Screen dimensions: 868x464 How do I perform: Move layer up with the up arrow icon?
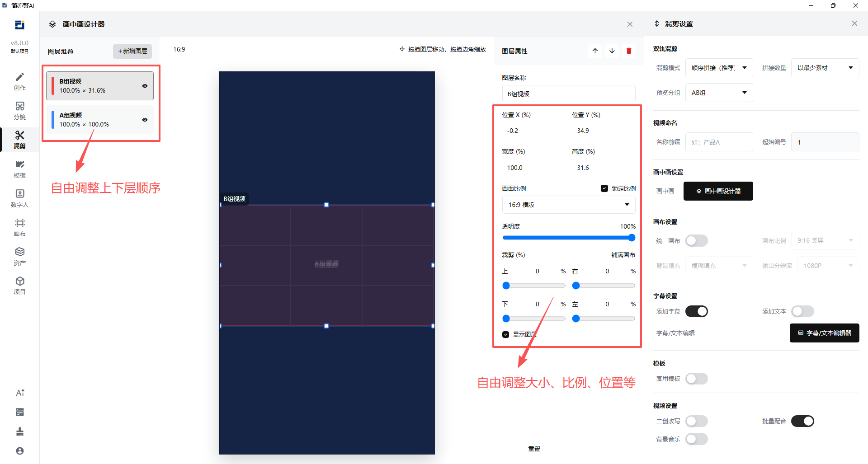pos(595,51)
